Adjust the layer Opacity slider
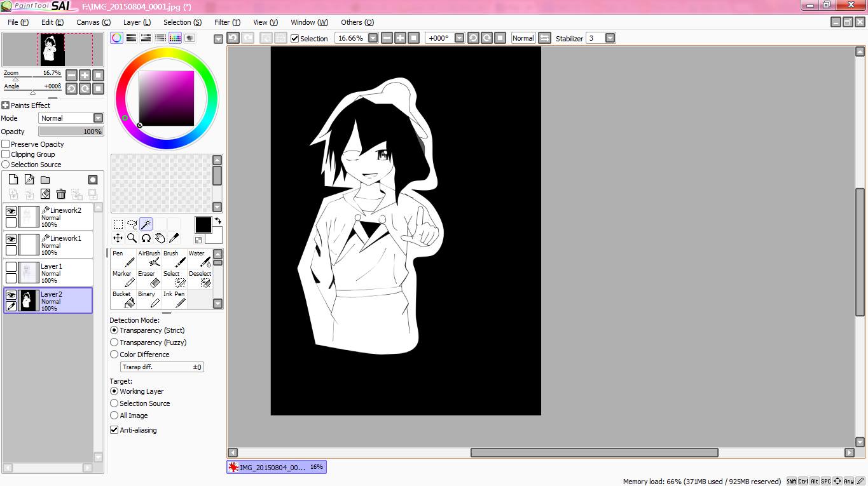 71,132
